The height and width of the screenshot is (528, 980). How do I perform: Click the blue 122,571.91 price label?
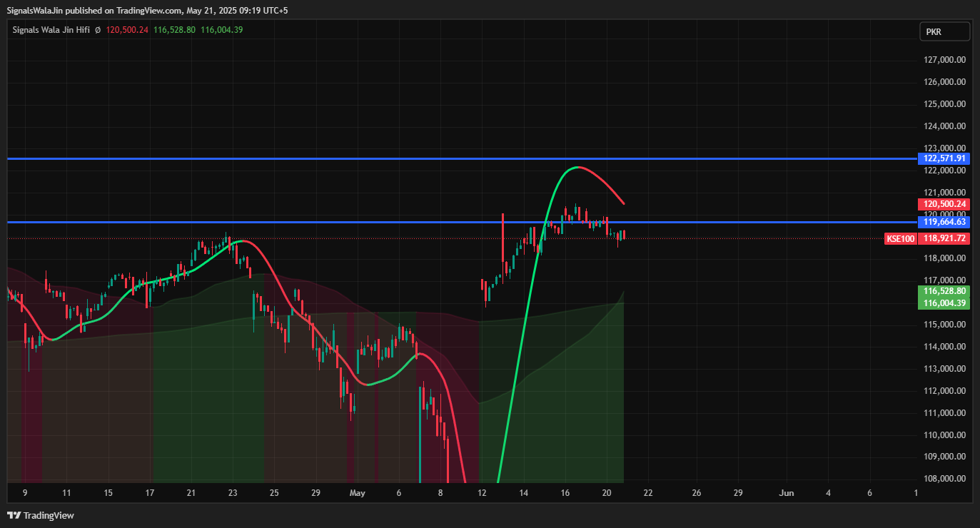[944, 158]
